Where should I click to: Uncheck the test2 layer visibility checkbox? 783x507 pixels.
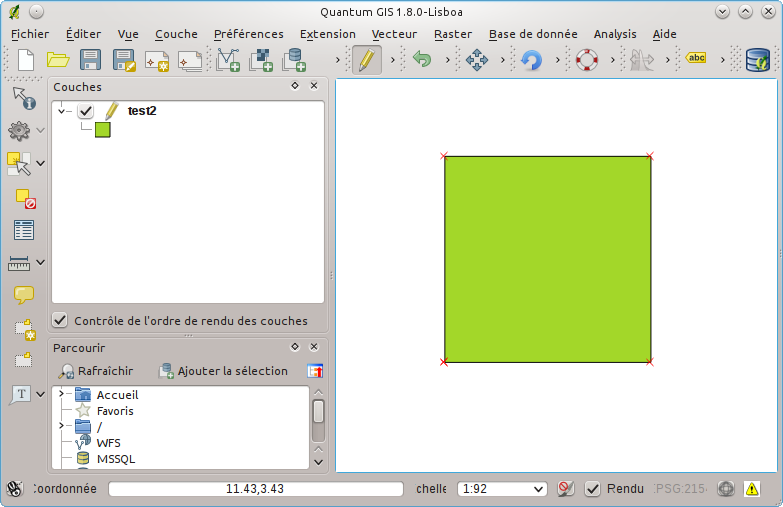(x=86, y=111)
